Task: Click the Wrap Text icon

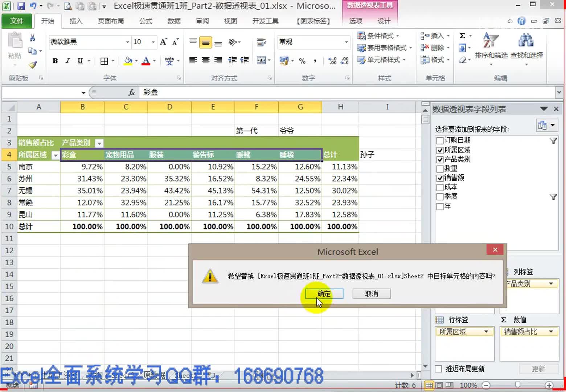Action: coord(261,42)
